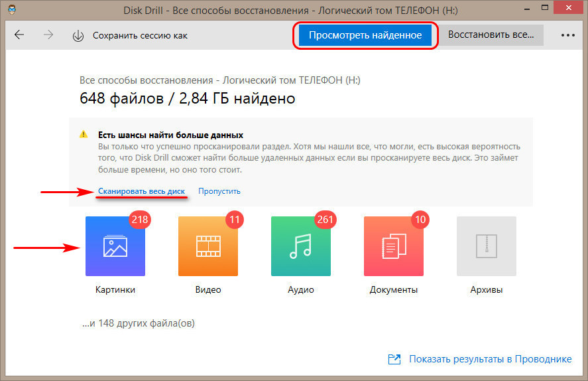Viewport: 588px width, 381px height.
Task: Open the Видео (Video) category tile
Action: tap(207, 246)
